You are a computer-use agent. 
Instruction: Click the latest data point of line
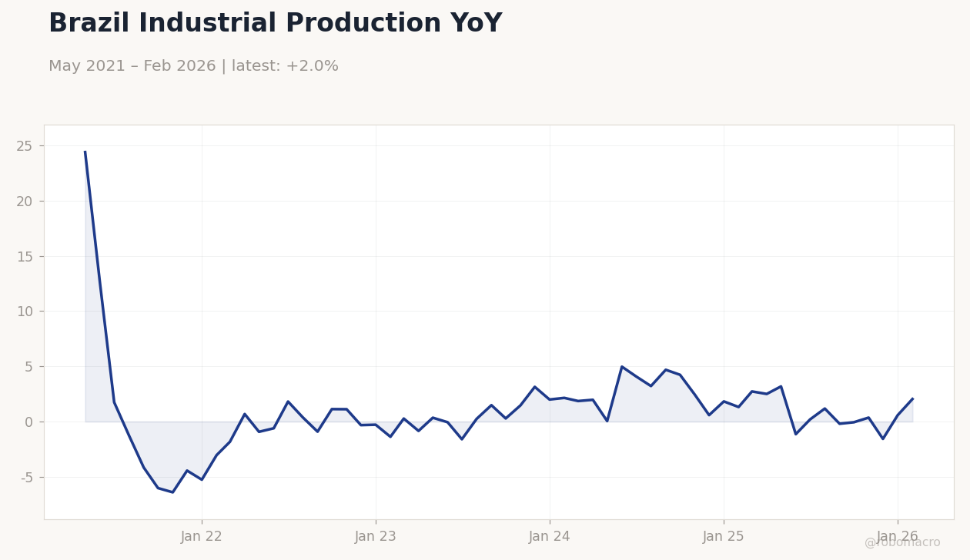coord(912,399)
